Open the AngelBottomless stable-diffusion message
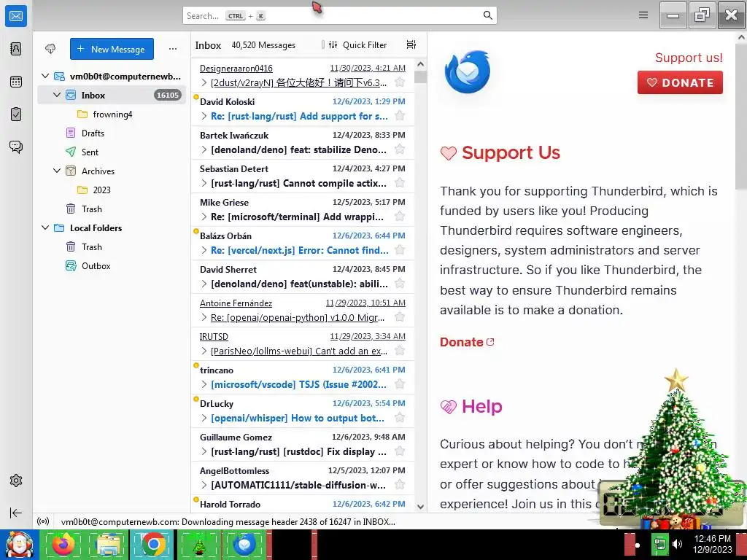The height and width of the screenshot is (560, 747). (x=303, y=478)
